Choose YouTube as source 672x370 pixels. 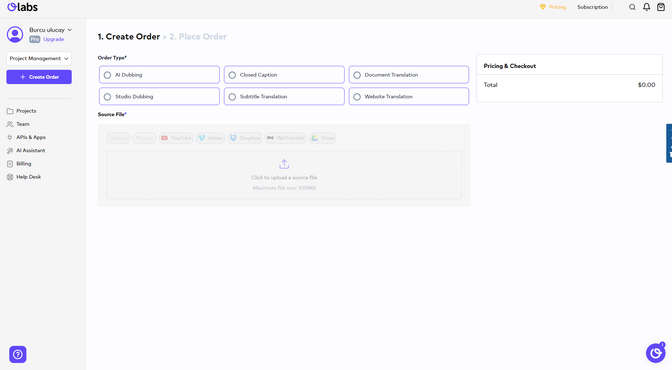pos(176,138)
